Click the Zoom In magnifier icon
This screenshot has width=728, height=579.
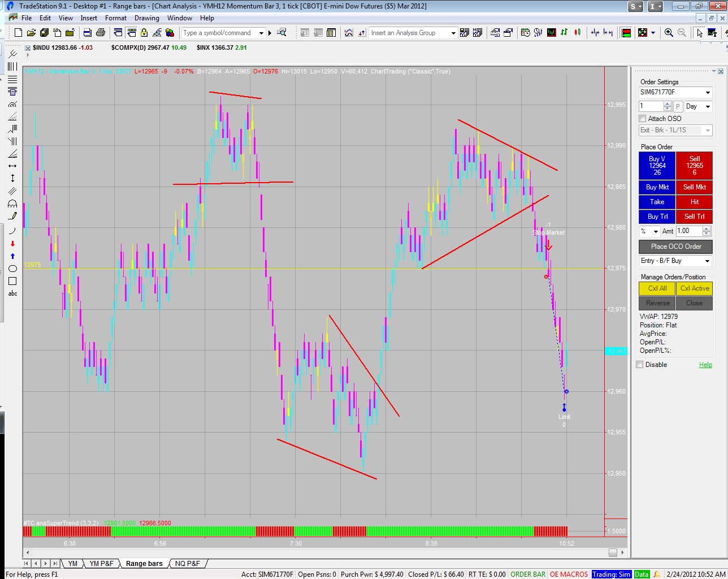pyautogui.click(x=669, y=33)
